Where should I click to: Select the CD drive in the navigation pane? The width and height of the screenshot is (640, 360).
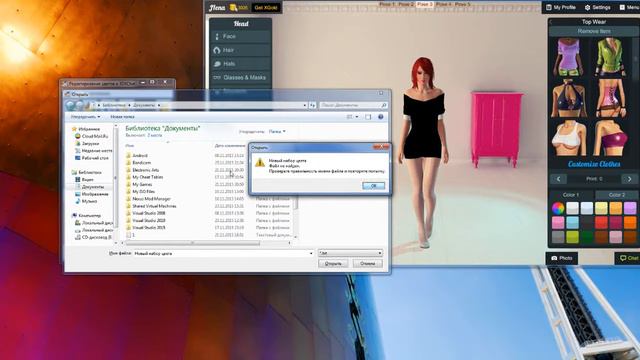point(96,237)
